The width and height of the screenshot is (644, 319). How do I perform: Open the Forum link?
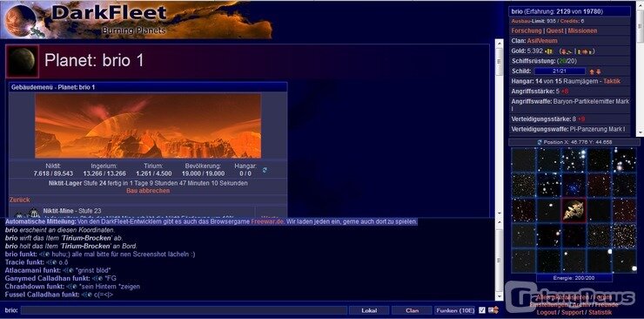pos(602,297)
